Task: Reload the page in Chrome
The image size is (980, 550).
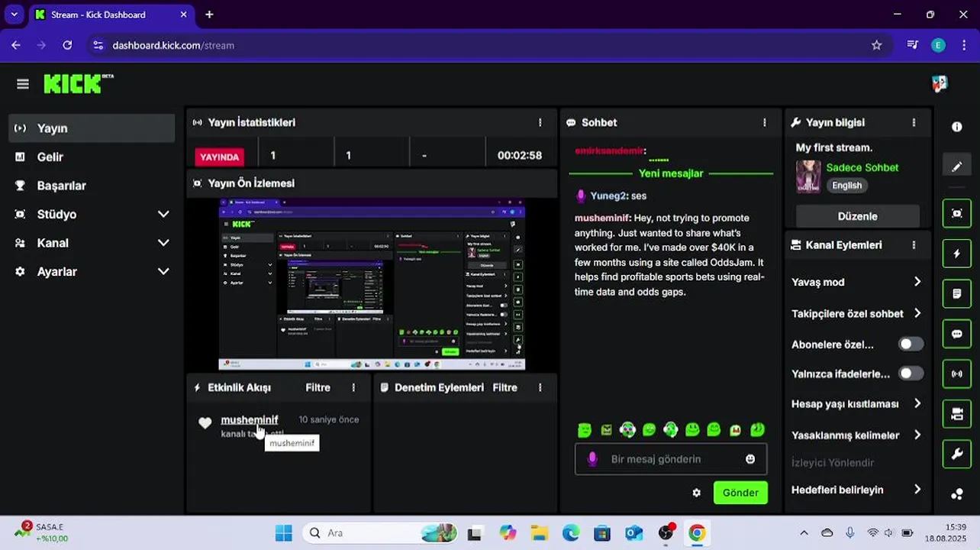Action: point(67,45)
